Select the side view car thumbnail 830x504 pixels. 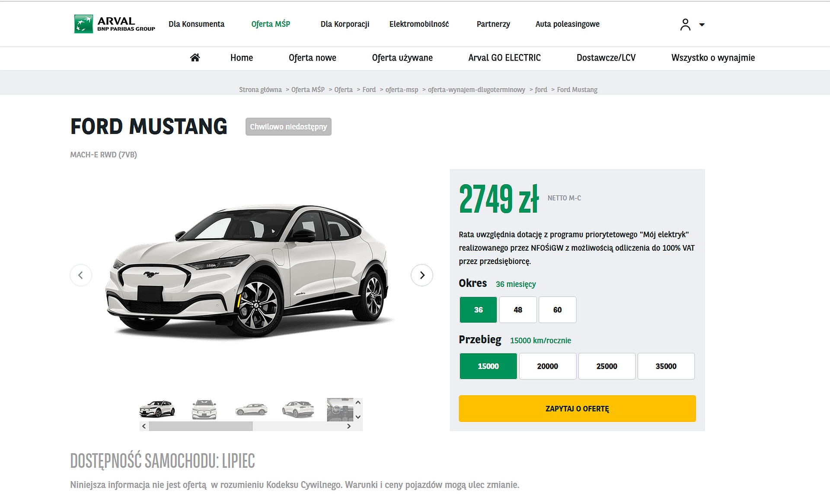251,409
